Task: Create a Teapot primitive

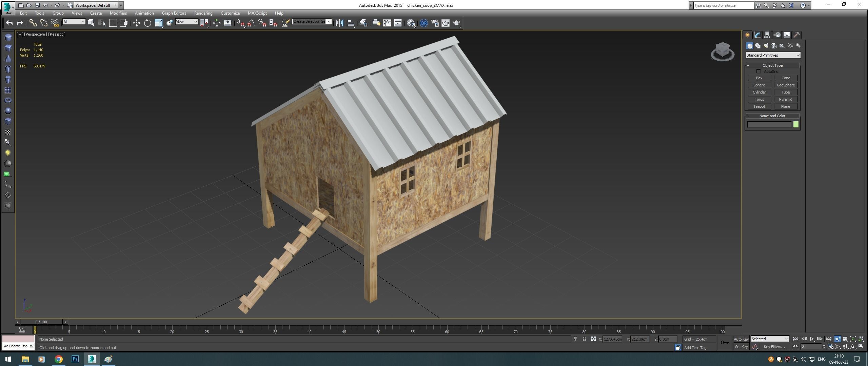Action: [x=759, y=106]
